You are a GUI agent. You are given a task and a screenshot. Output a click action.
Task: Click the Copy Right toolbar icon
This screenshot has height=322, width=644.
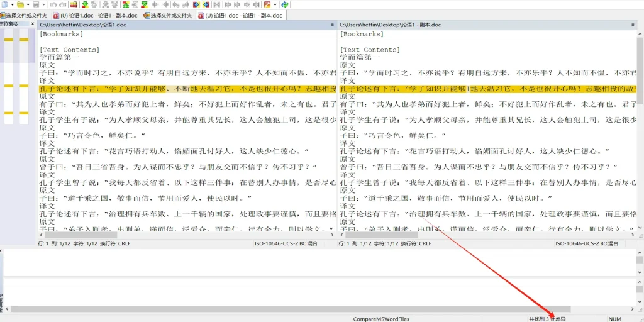[x=155, y=4]
